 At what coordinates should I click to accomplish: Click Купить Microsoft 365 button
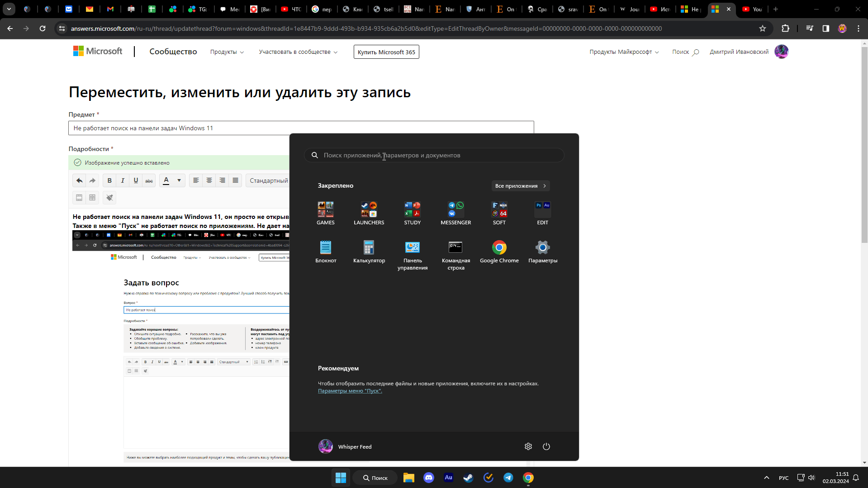pyautogui.click(x=386, y=52)
